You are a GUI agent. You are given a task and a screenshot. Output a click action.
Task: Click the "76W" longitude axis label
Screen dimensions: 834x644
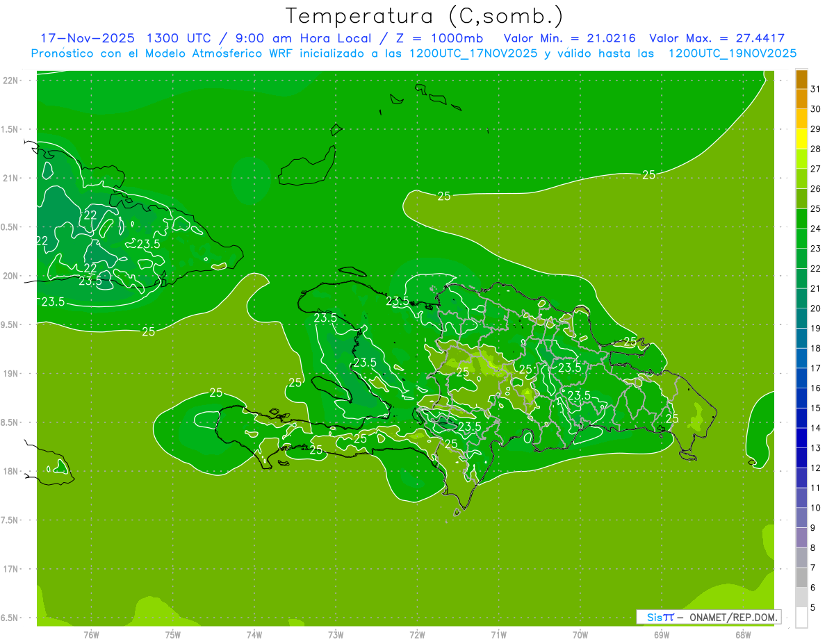point(91,635)
